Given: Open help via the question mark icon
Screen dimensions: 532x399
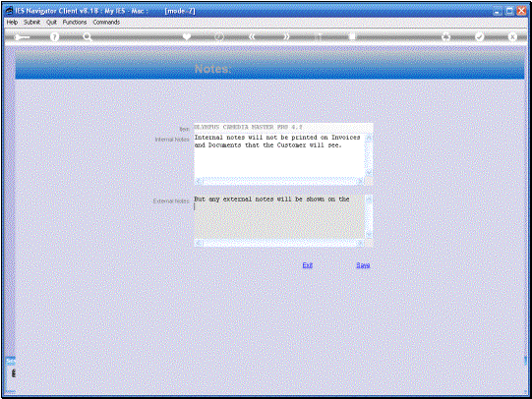Looking at the screenshot, I should pyautogui.click(x=54, y=37).
